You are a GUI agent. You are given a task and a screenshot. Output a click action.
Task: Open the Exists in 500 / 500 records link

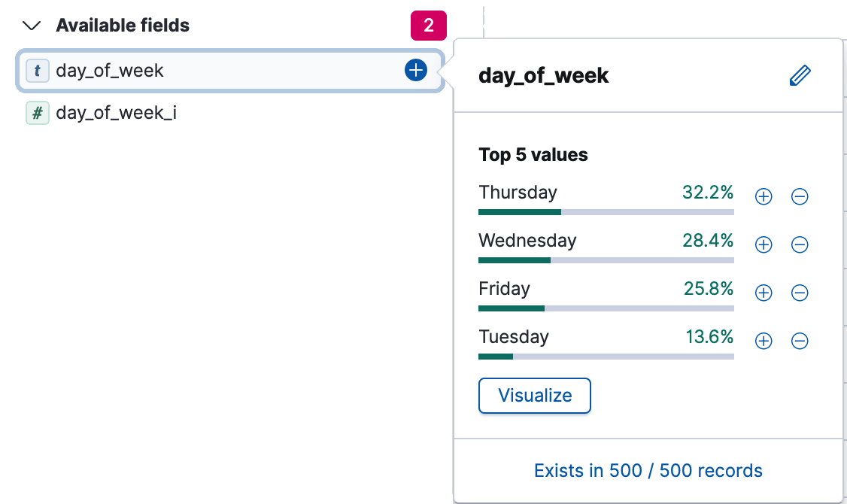tap(648, 470)
